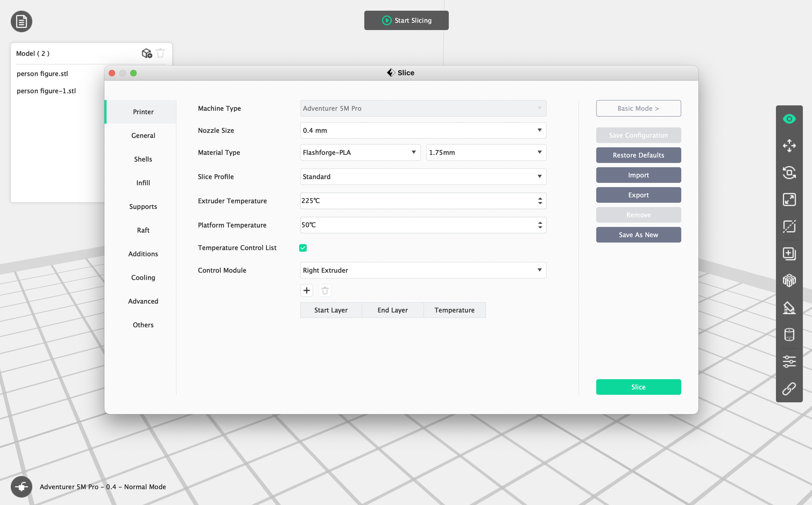Open the Cut tool icon
This screenshot has width=812, height=505.
(789, 226)
